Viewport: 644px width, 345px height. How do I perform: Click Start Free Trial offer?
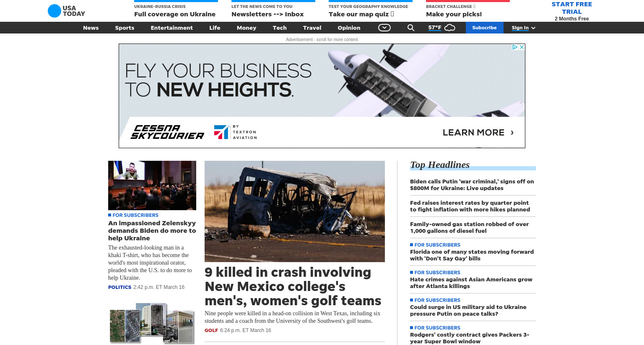coord(572,8)
